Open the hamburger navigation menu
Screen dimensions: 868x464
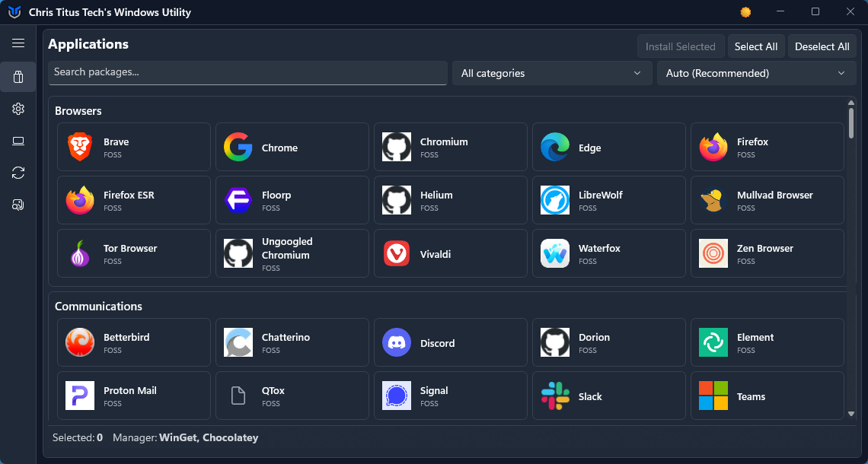[18, 43]
